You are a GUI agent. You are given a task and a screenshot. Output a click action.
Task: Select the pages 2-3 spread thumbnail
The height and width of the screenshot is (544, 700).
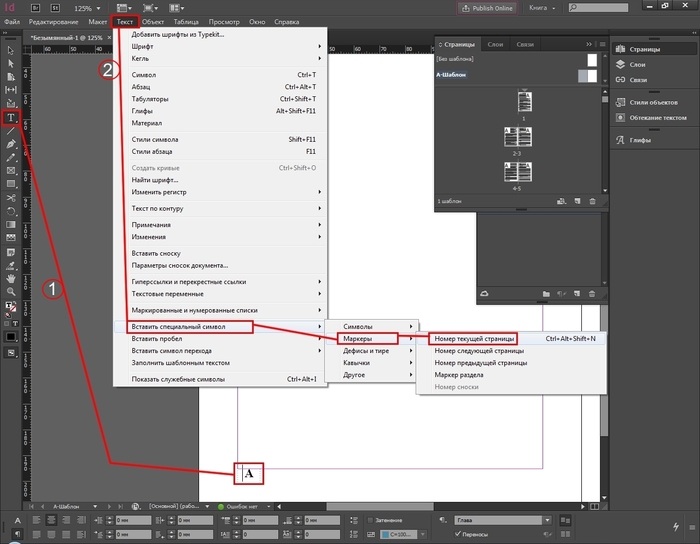click(518, 140)
